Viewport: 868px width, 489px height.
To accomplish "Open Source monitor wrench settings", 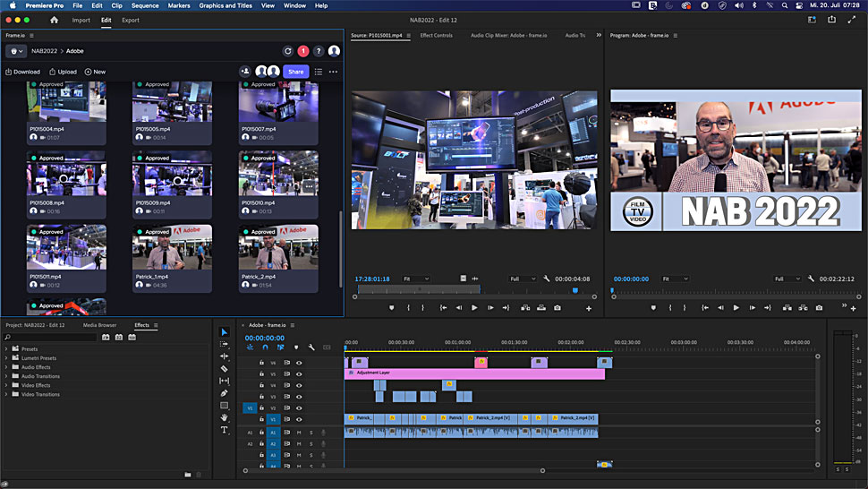I will (547, 279).
